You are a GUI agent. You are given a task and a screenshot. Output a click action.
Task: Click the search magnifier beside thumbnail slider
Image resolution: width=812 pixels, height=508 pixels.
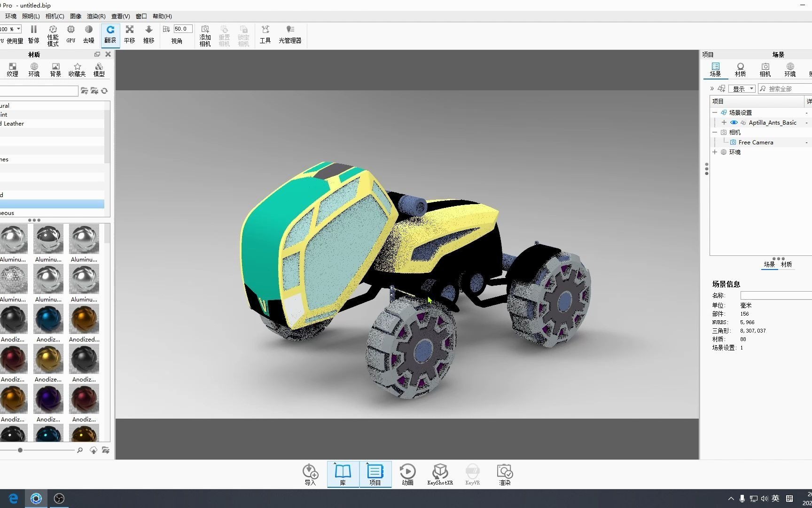(80, 451)
